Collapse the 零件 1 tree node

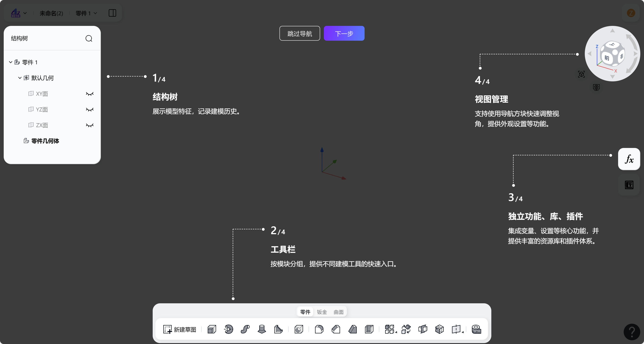[10, 62]
